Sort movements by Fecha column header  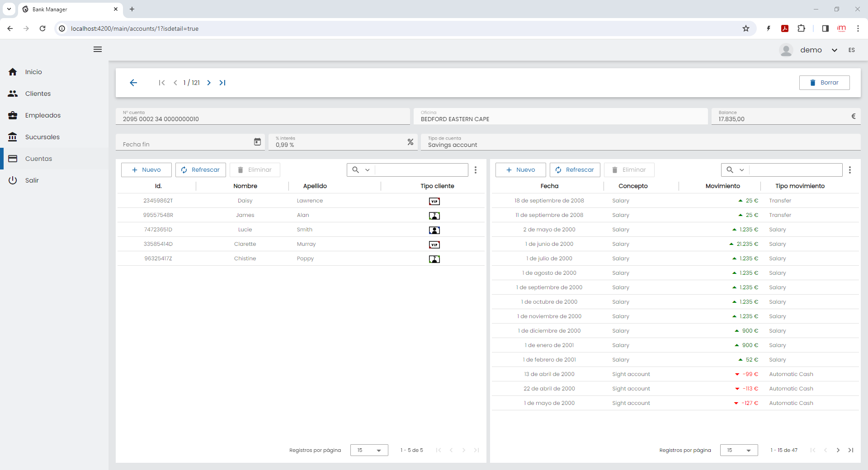[x=549, y=186]
